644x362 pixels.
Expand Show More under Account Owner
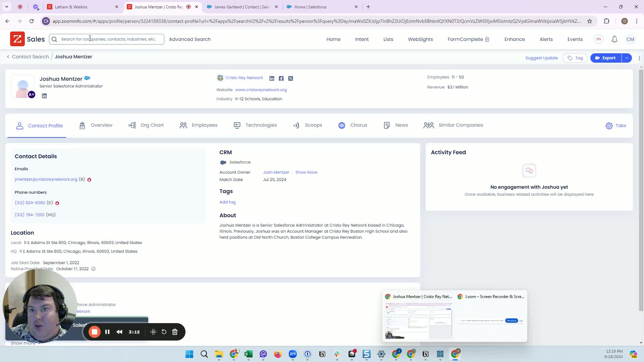click(x=306, y=172)
